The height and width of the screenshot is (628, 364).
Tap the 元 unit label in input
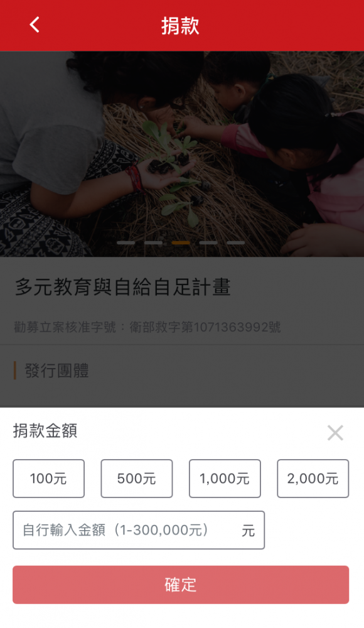pyautogui.click(x=248, y=531)
